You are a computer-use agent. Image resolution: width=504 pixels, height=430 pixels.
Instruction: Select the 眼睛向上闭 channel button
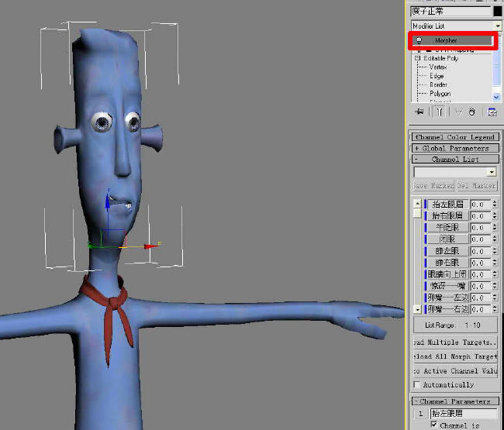447,274
